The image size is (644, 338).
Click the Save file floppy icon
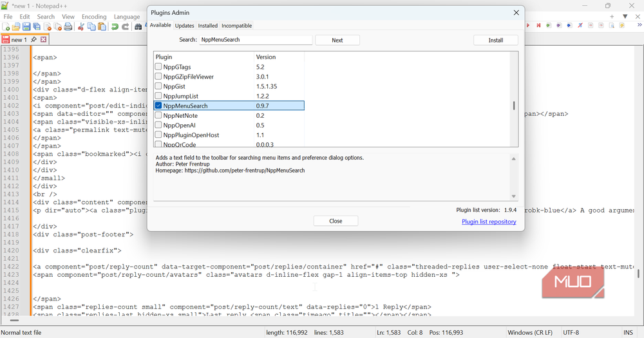(x=26, y=26)
